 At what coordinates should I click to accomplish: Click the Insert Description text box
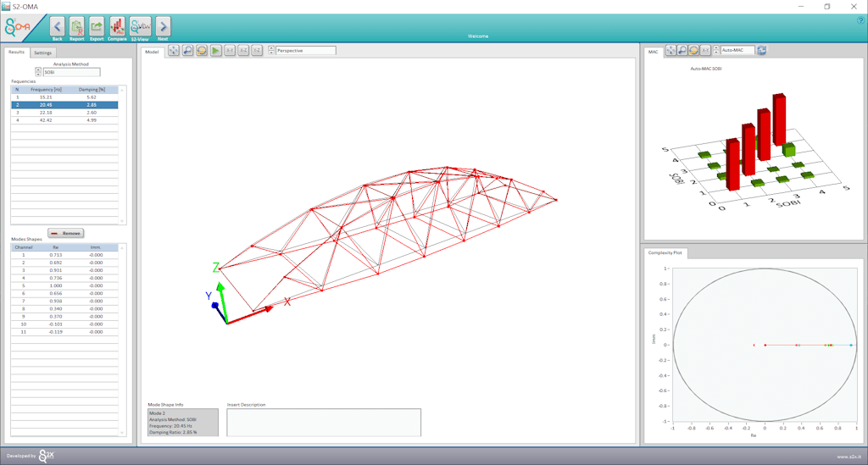(324, 423)
